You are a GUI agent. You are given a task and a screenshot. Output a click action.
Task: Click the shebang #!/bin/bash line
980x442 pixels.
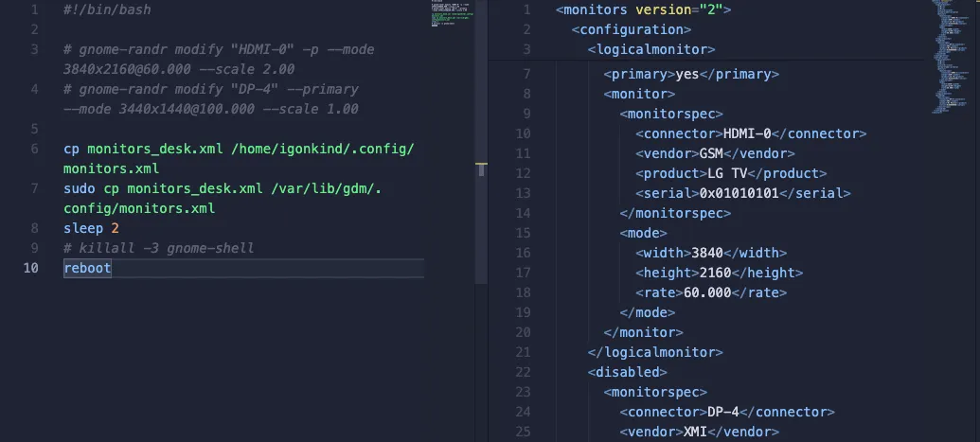point(107,9)
